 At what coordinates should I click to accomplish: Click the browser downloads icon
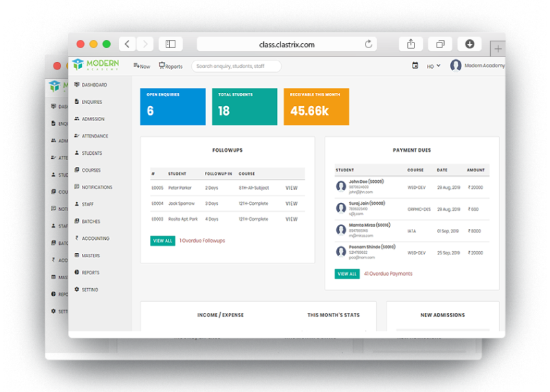[x=470, y=44]
